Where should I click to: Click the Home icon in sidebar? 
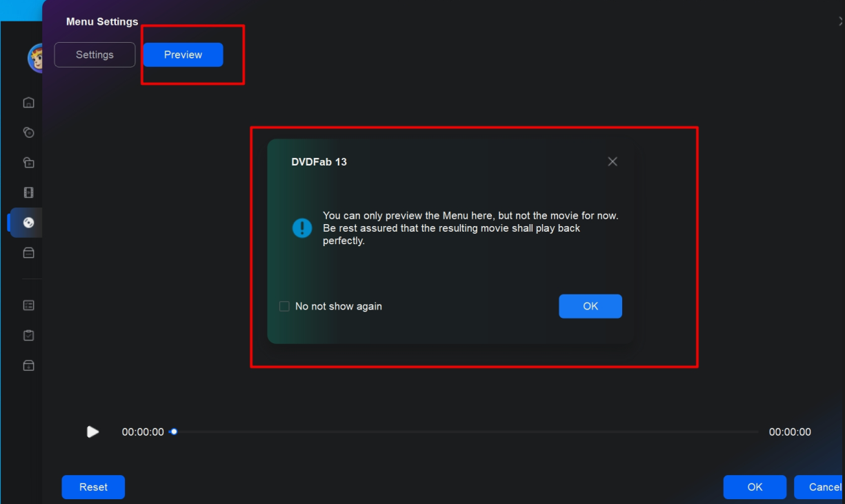click(x=28, y=103)
